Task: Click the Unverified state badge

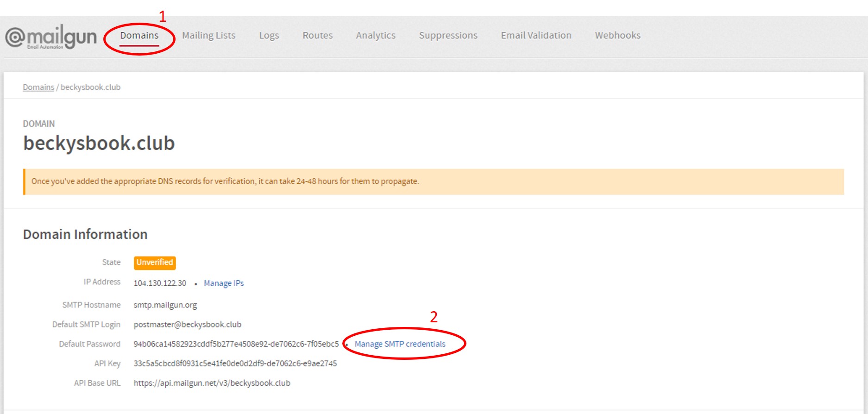Action: point(155,263)
